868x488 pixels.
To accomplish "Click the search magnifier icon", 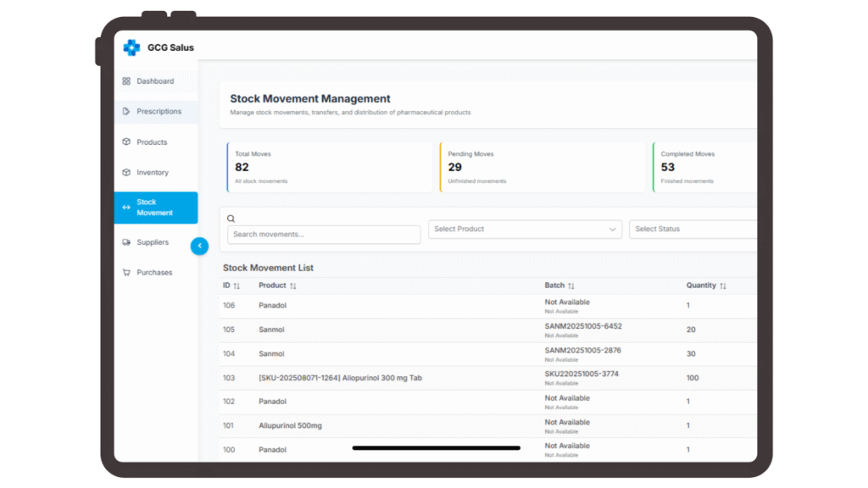I will point(231,219).
